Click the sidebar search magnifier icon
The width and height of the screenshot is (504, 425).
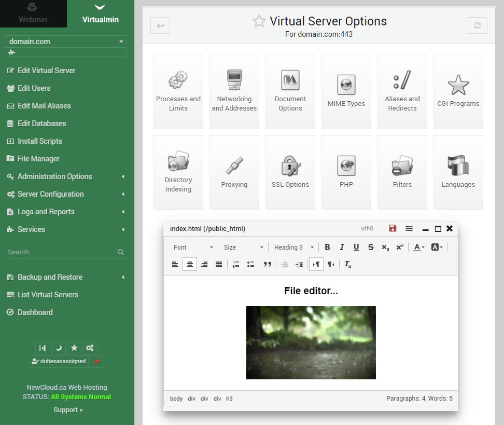pyautogui.click(x=120, y=252)
